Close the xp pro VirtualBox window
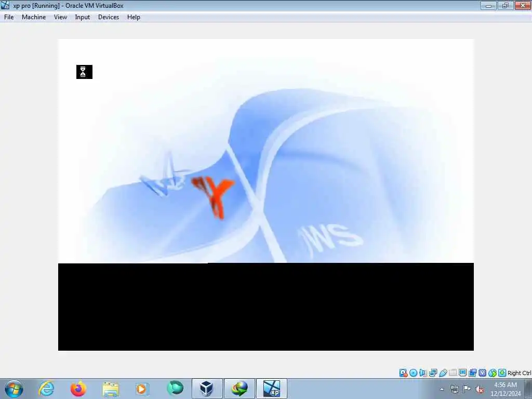 [x=523, y=5]
